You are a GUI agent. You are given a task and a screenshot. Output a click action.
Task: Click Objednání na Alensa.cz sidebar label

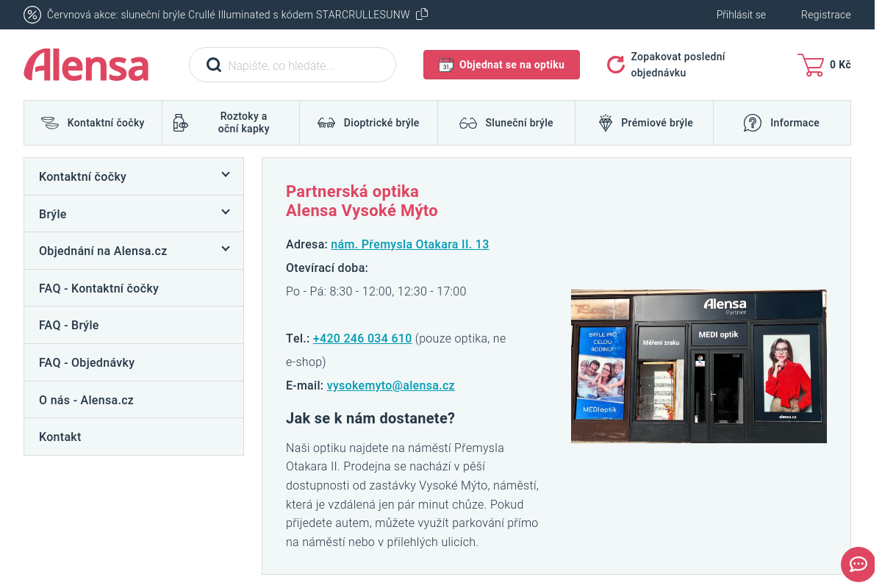pos(103,251)
